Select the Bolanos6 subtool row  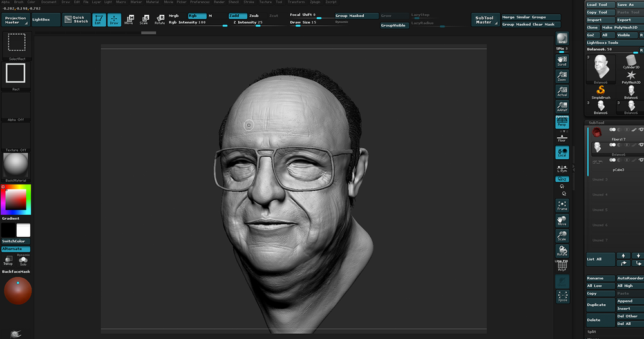click(x=617, y=148)
